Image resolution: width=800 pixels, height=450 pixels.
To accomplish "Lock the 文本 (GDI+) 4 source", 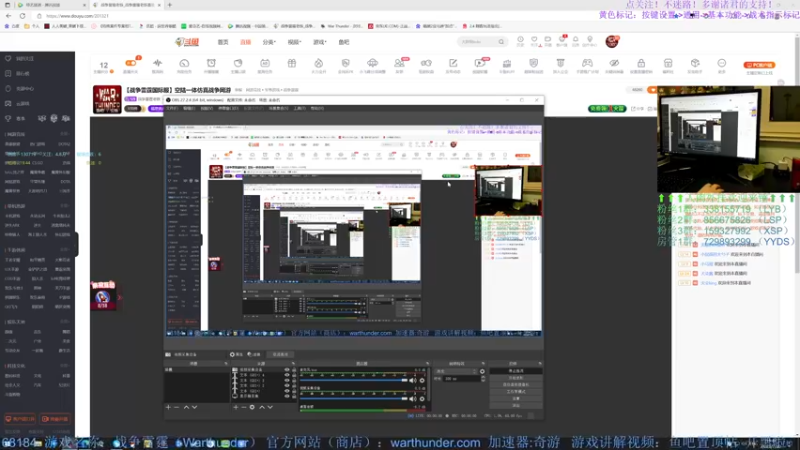I will (293, 375).
